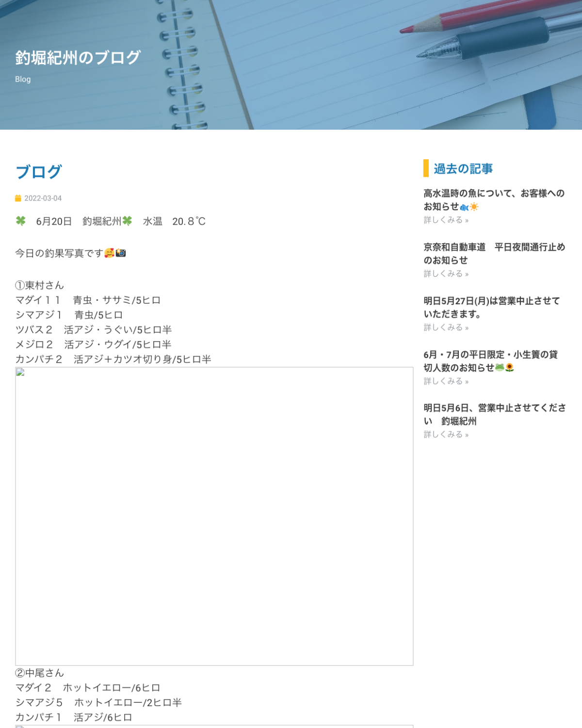Click the frog emoji in 小生簀の貸切 title

click(x=500, y=367)
